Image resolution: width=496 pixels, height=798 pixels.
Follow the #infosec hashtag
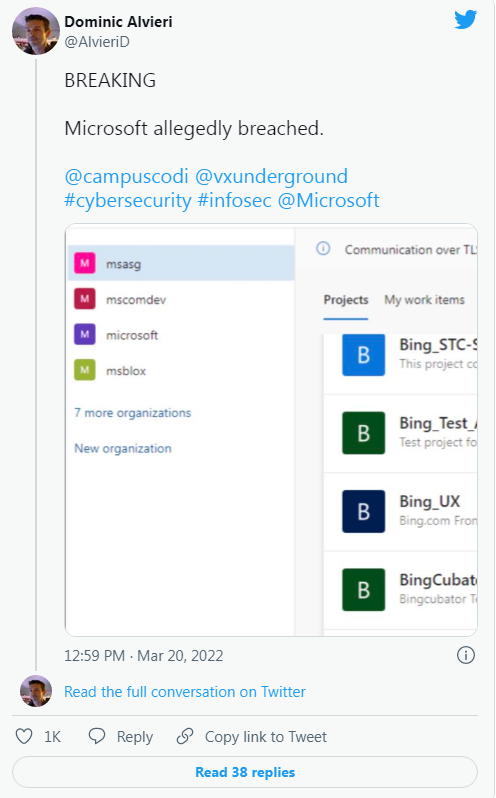234,201
